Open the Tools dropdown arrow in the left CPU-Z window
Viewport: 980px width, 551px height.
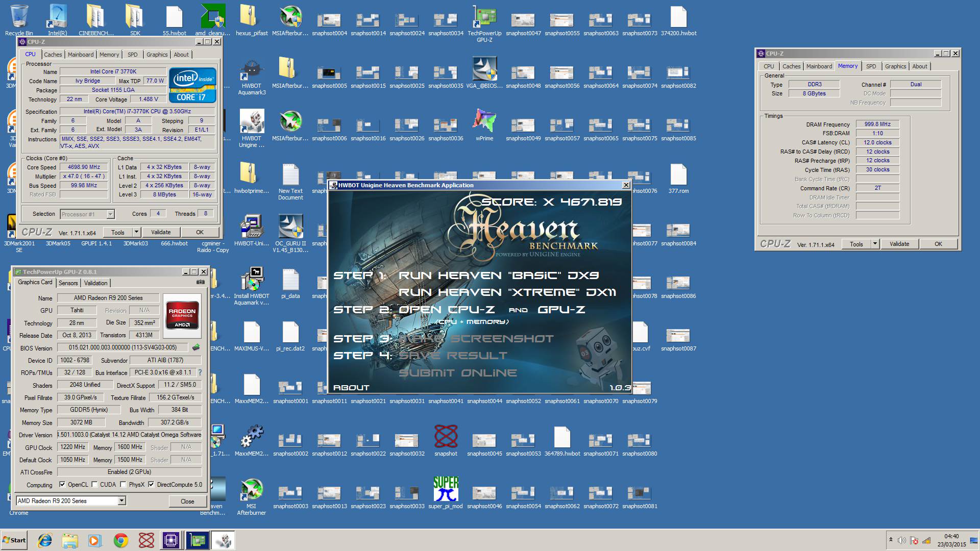[136, 232]
